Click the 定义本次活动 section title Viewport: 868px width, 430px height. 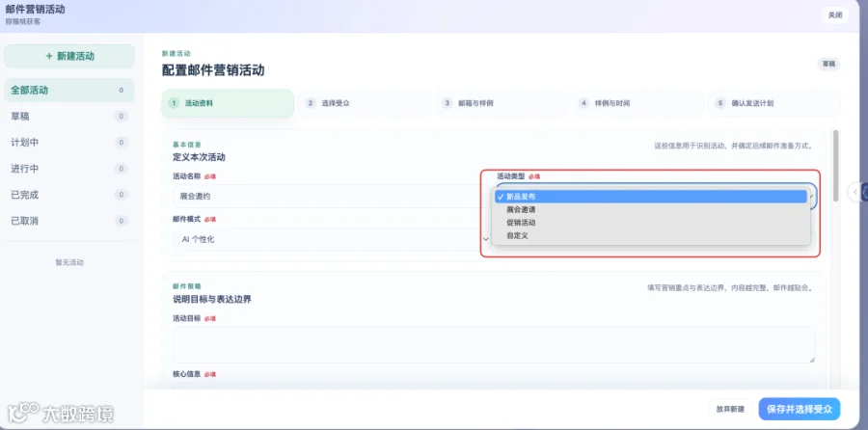(199, 157)
